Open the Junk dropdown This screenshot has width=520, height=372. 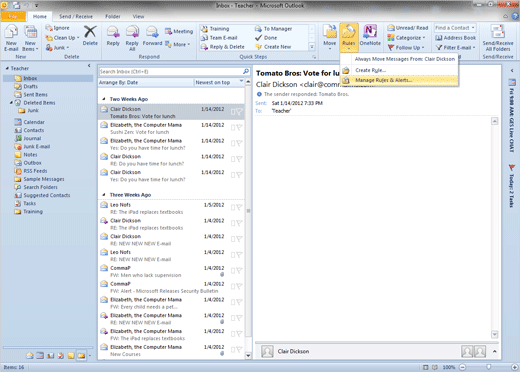point(57,47)
